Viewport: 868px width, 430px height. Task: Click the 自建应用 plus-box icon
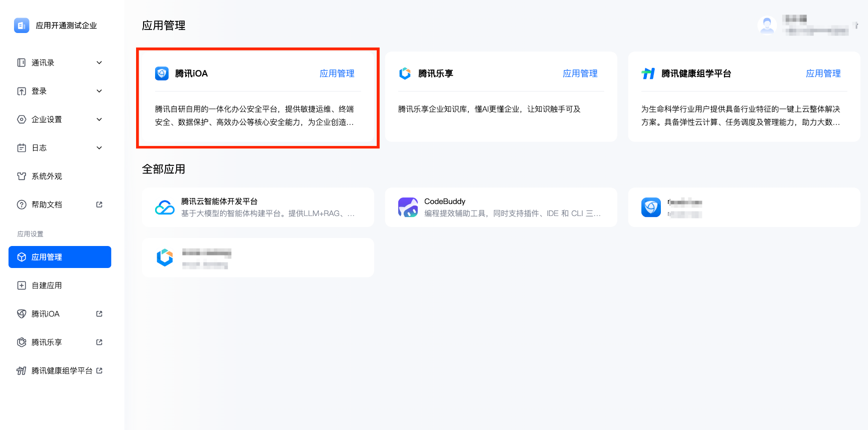[x=22, y=285]
